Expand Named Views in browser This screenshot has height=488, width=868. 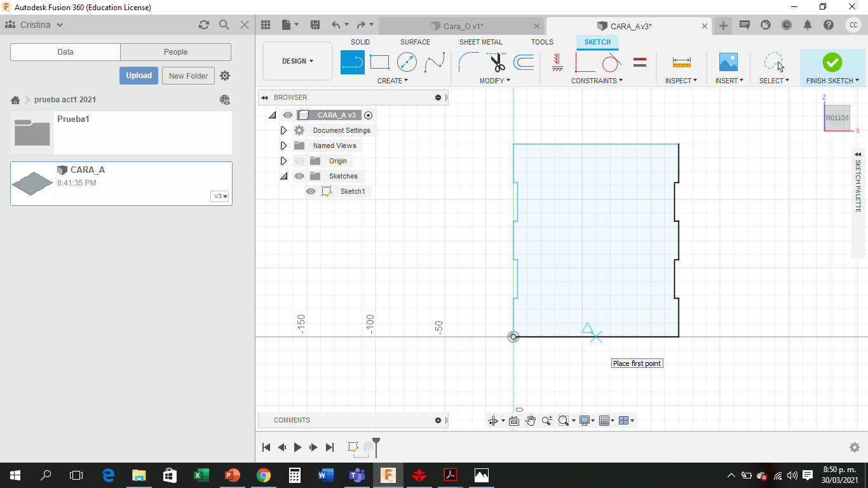(283, 146)
